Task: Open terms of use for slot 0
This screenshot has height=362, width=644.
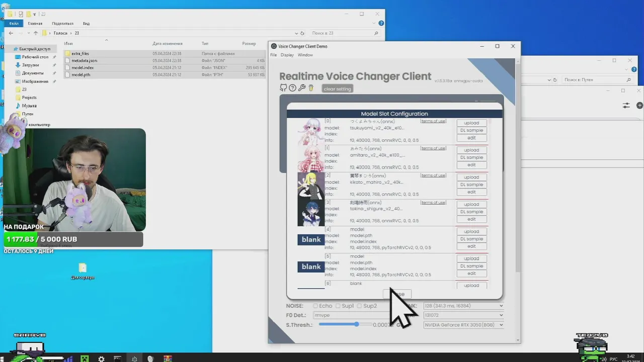Action: 433,121
